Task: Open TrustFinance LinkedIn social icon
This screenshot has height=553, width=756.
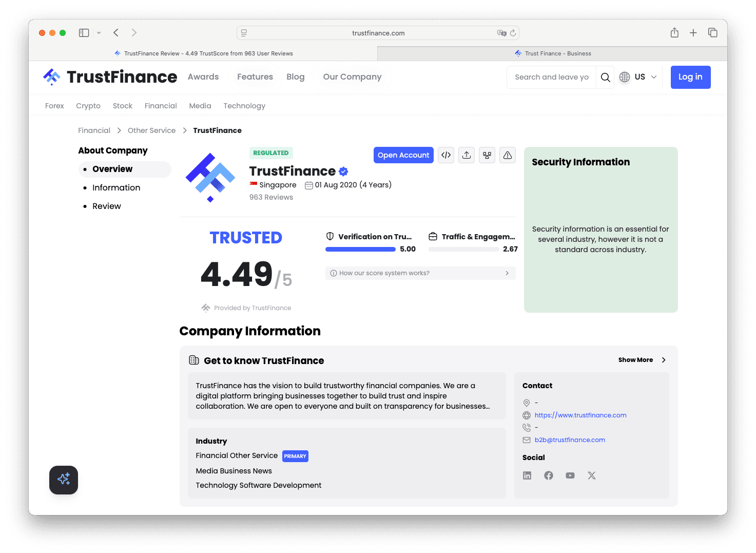Action: [527, 475]
